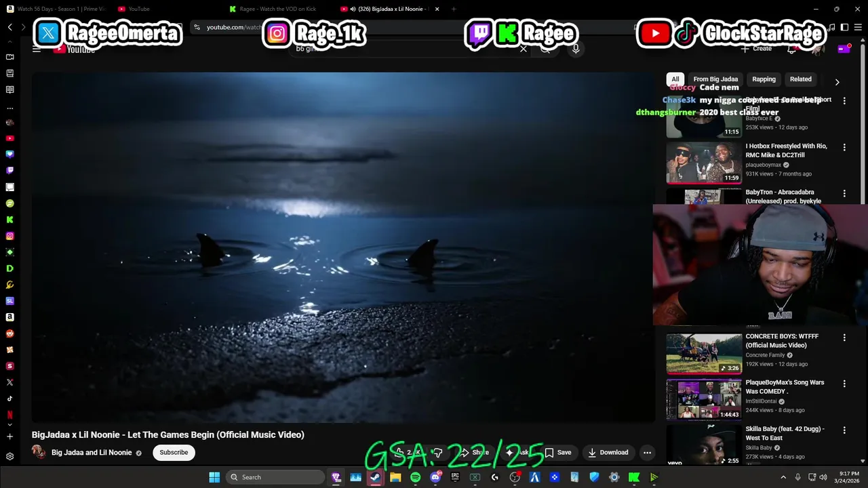Open the TikTok shortcut in browser sidebar
Viewport: 868px width, 488px height.
(9, 399)
